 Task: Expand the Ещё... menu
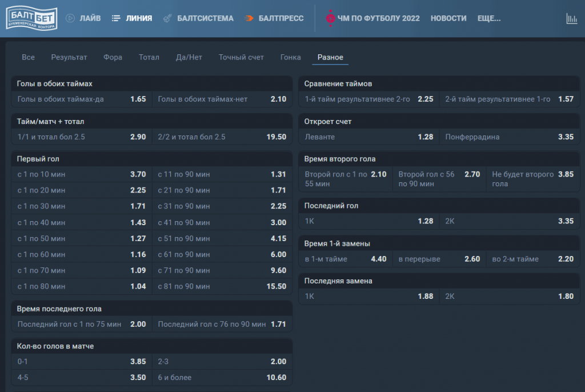point(488,18)
